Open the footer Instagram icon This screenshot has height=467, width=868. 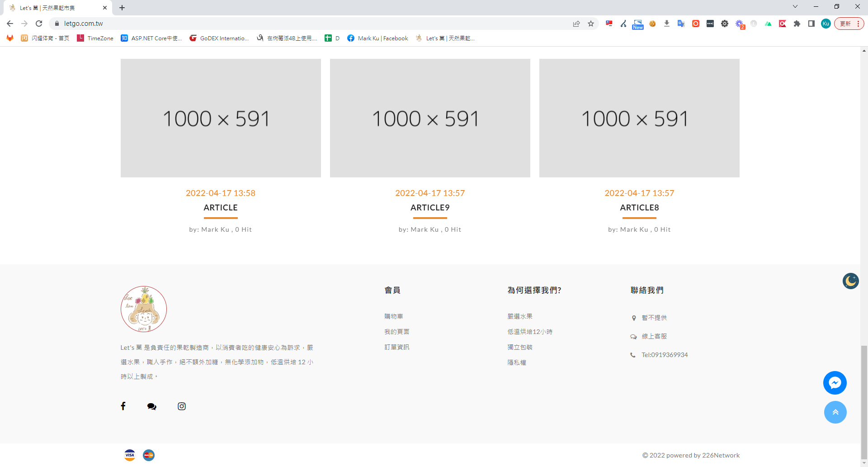pyautogui.click(x=182, y=406)
